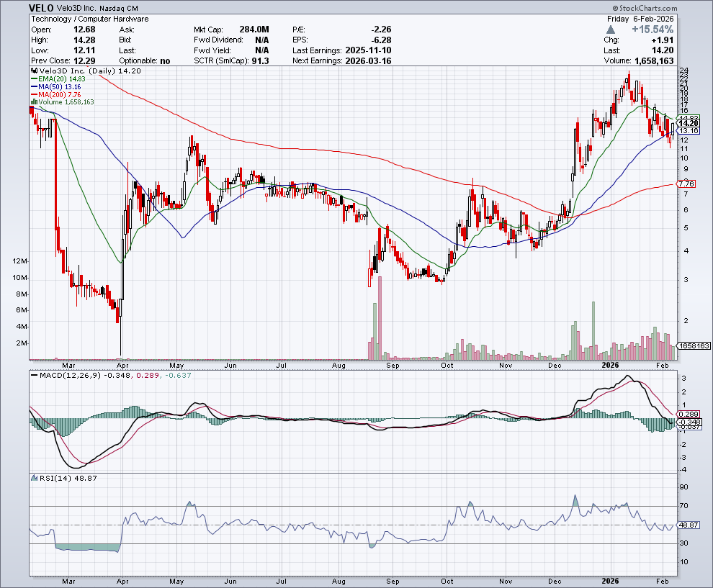Click the 'Nasdaq CM' exchange label
713x588 pixels.
click(x=120, y=8)
